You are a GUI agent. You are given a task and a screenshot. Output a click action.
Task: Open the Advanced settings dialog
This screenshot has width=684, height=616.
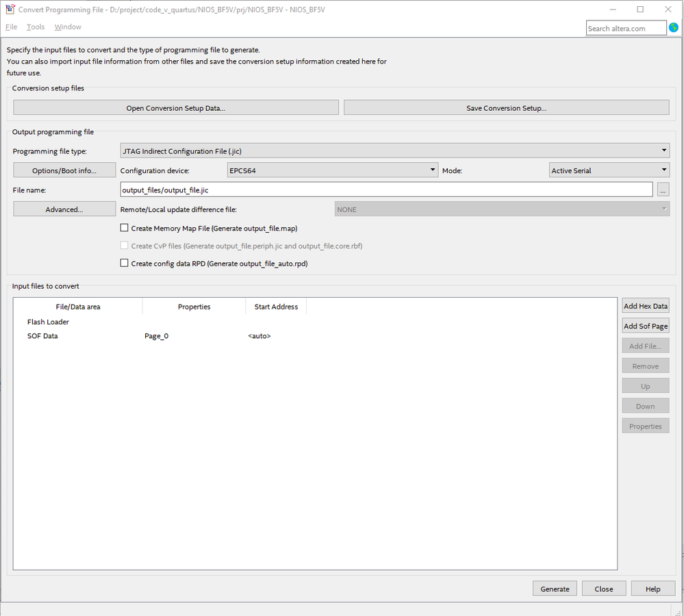click(64, 209)
